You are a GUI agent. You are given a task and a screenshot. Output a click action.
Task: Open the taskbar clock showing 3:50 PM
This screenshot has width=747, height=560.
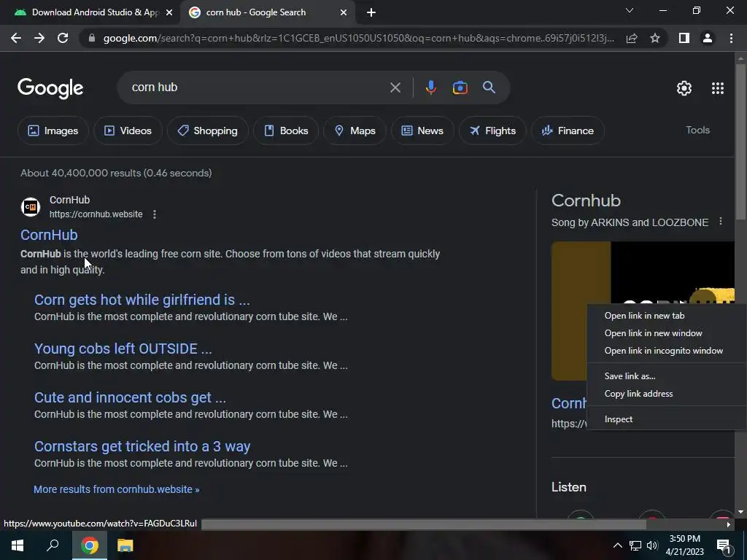pos(684,545)
